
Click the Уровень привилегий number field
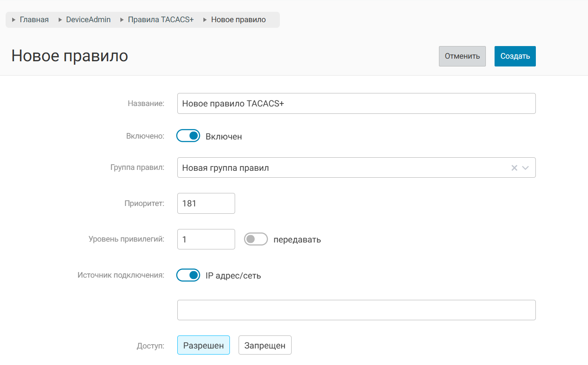pyautogui.click(x=206, y=239)
